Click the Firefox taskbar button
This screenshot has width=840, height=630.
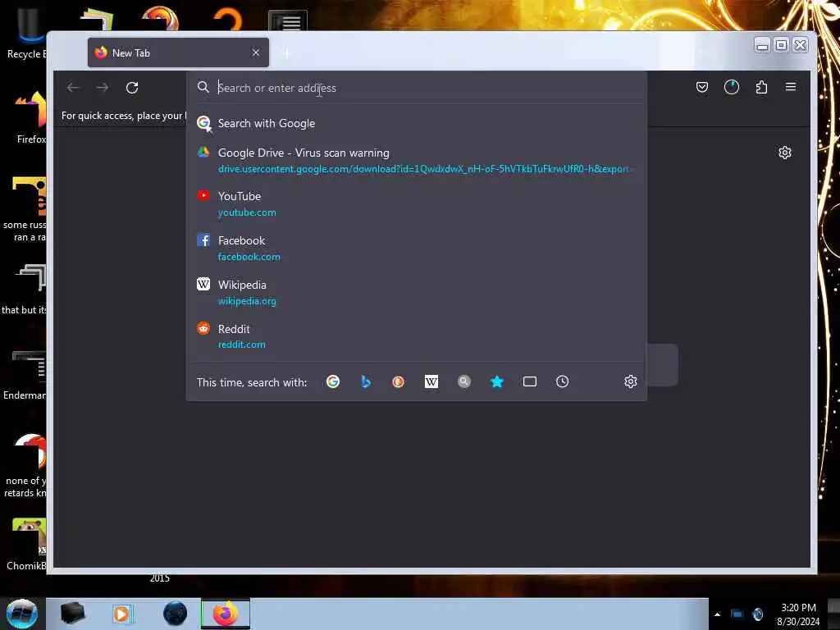(x=226, y=614)
